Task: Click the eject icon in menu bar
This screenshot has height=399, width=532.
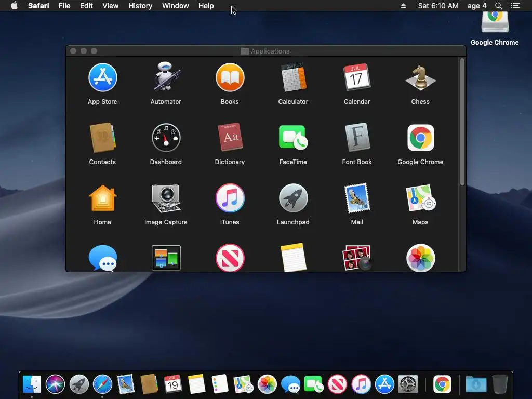Action: click(403, 6)
